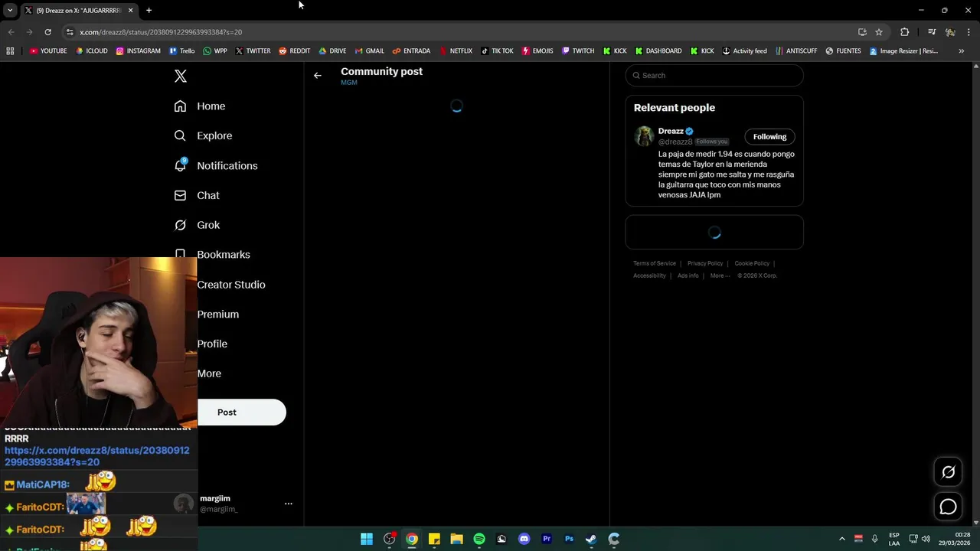Viewport: 980px width, 551px height.
Task: Click the Post button
Action: 241,412
